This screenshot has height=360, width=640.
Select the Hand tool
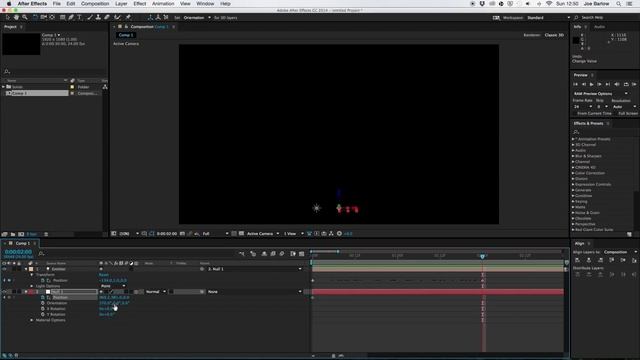16,18
